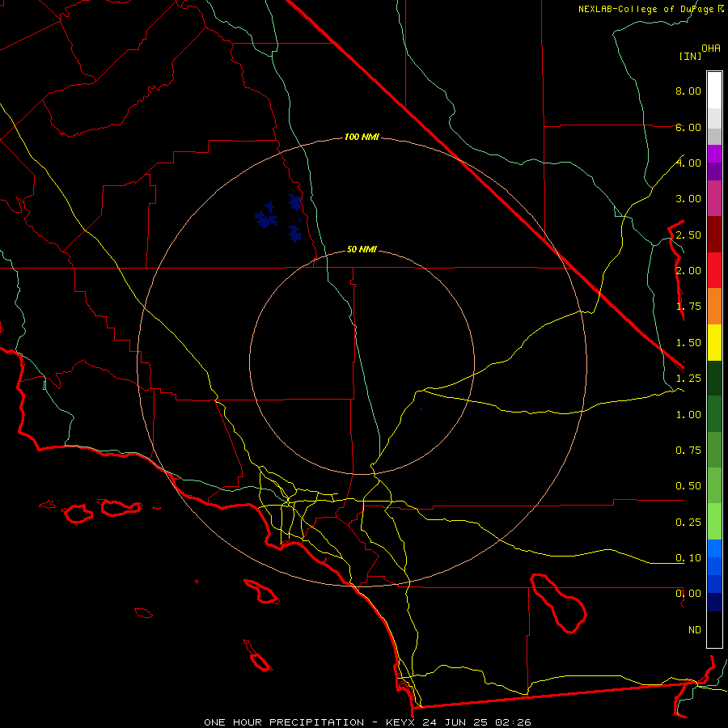Viewport: 728px width, 728px height.
Task: Click the 1.75 legend value
Action: 688,307
